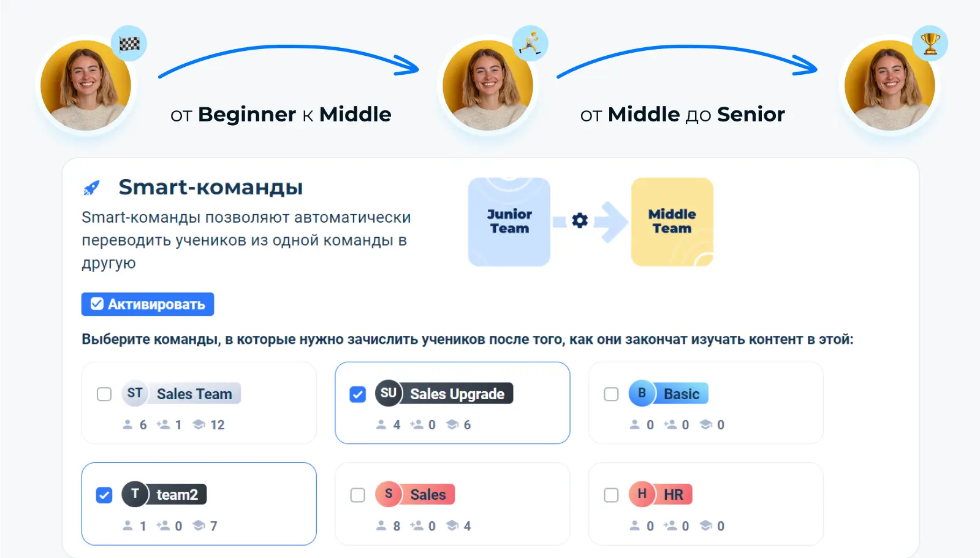Click the gear icon between Junior and Middle Team
The height and width of the screenshot is (558, 980).
pyautogui.click(x=579, y=221)
